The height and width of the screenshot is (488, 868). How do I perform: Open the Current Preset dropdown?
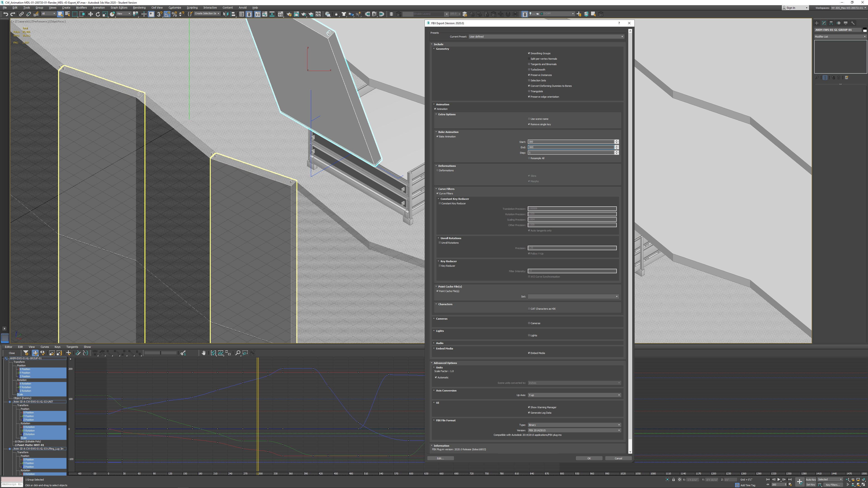point(546,36)
